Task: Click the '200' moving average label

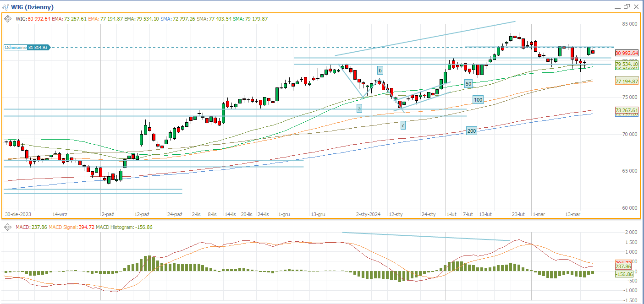Action: click(471, 131)
